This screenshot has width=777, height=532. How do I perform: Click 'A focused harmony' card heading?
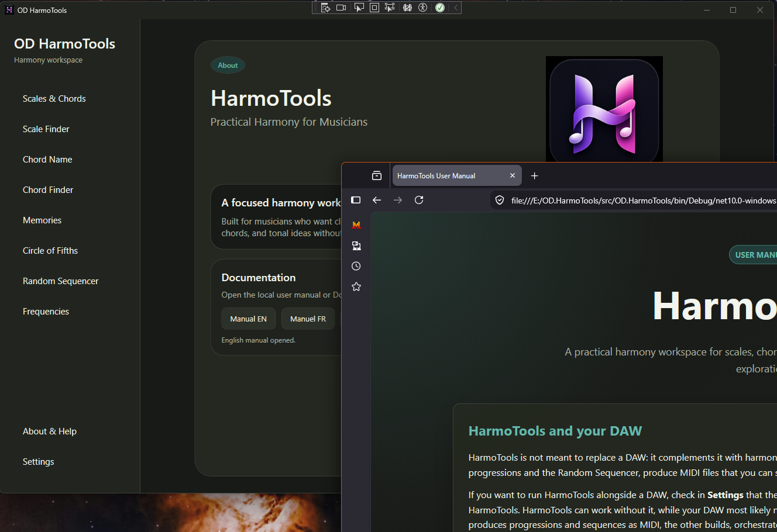tap(281, 203)
